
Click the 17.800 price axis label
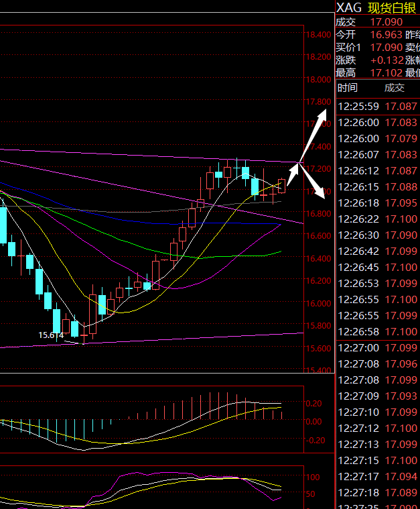coord(318,102)
